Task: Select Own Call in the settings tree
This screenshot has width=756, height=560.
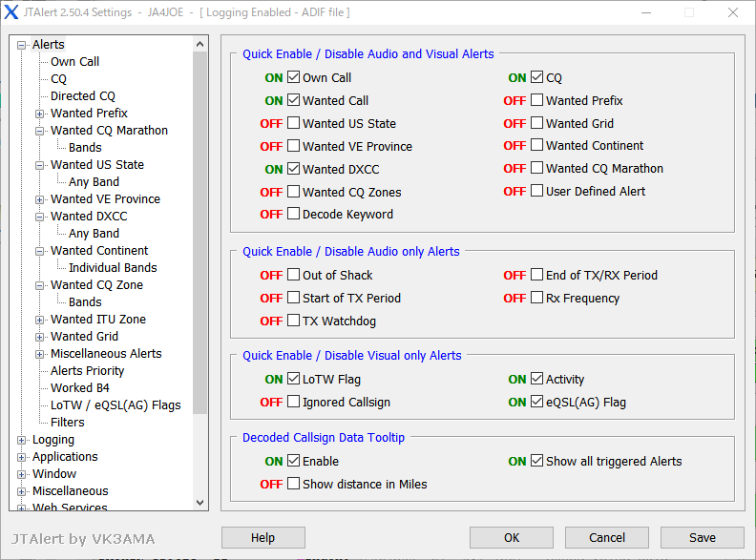Action: click(74, 62)
